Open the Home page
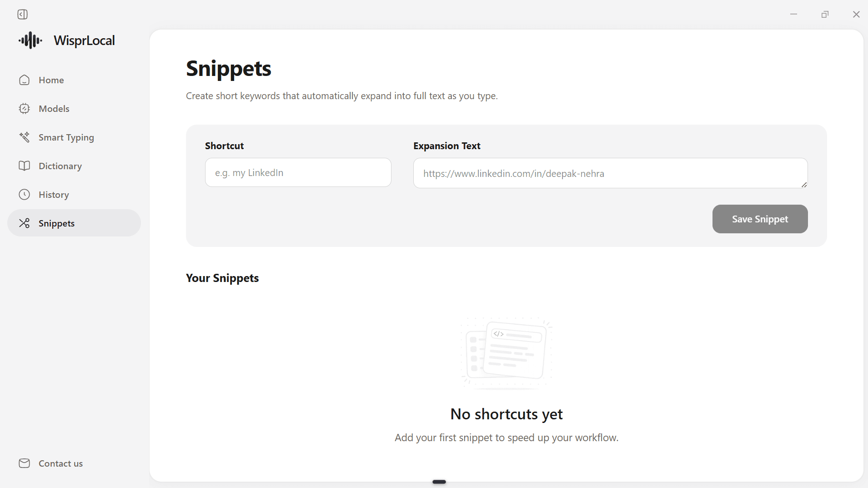Viewport: 868px width, 488px height. click(74, 80)
